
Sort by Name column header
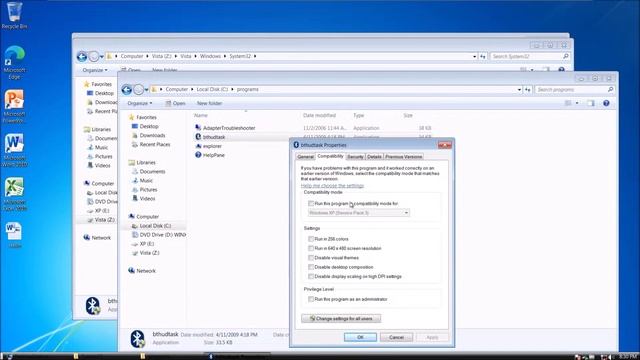pyautogui.click(x=201, y=116)
